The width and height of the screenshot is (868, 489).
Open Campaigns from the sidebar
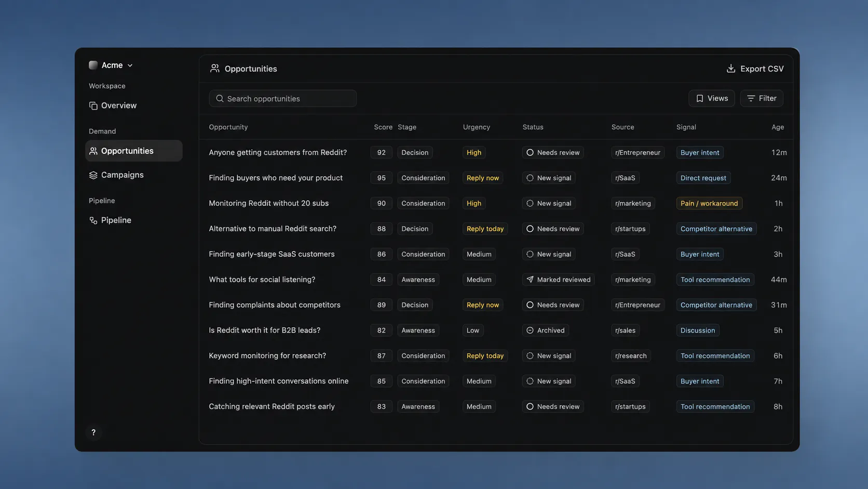pyautogui.click(x=134, y=175)
